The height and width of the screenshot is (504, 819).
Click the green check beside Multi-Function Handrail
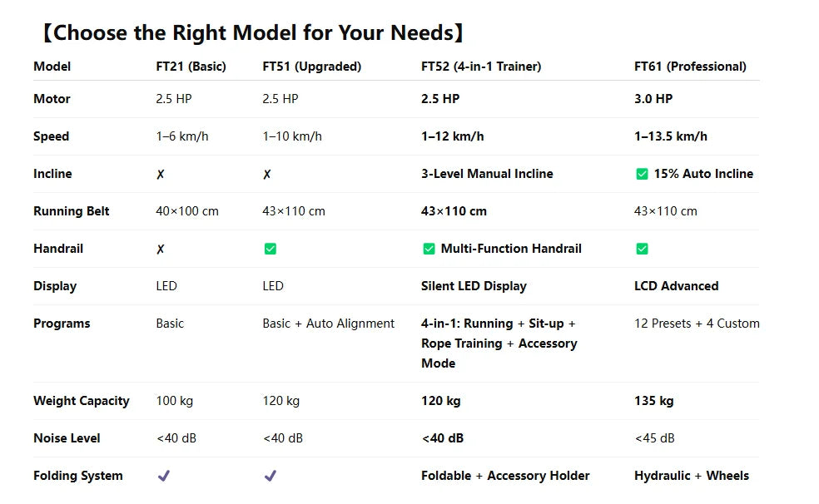[x=429, y=249]
